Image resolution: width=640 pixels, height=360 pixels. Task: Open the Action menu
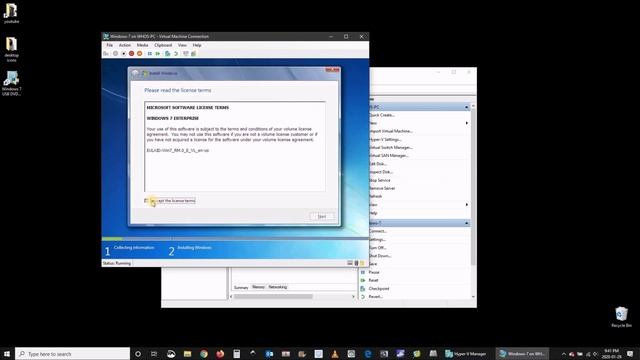(x=125, y=45)
